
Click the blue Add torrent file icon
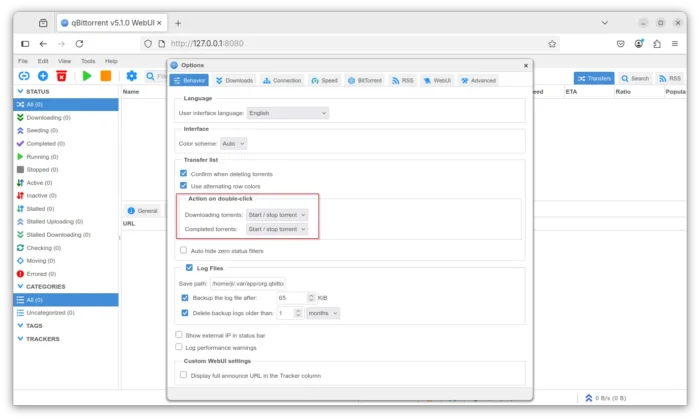click(43, 76)
